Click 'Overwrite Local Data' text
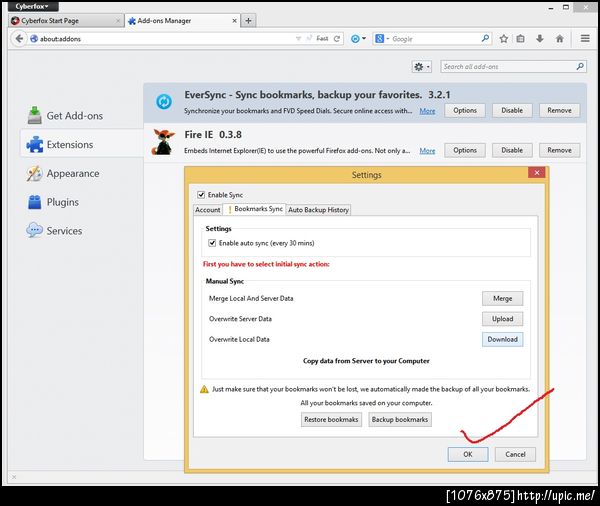The height and width of the screenshot is (506, 600). (239, 340)
